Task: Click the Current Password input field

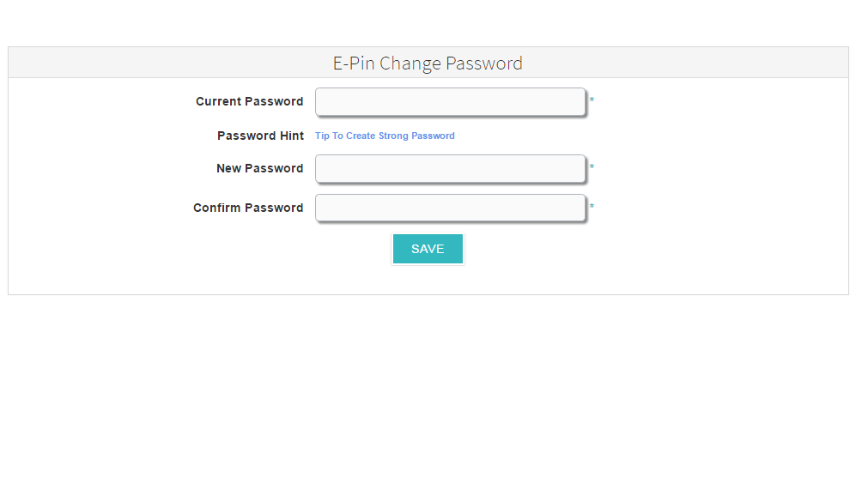Action: (x=450, y=101)
